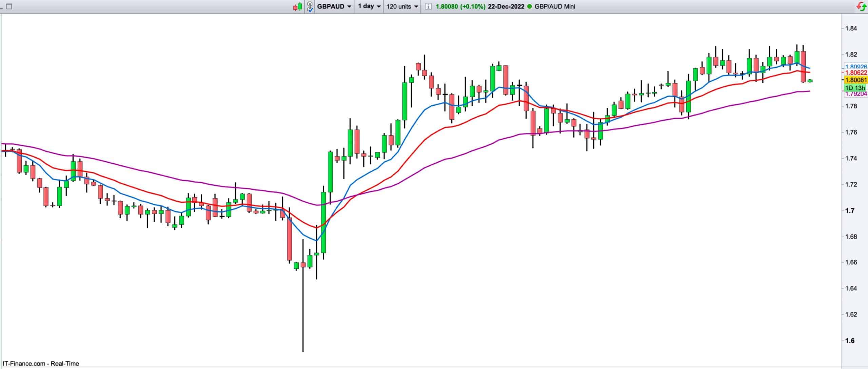Click the green 1D 13h countdown badge
The image size is (868, 369).
[854, 88]
